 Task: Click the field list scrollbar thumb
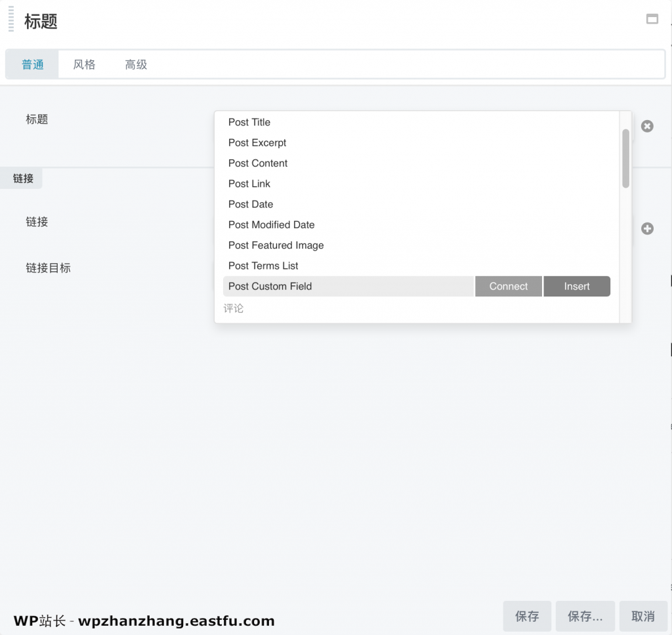coord(625,158)
